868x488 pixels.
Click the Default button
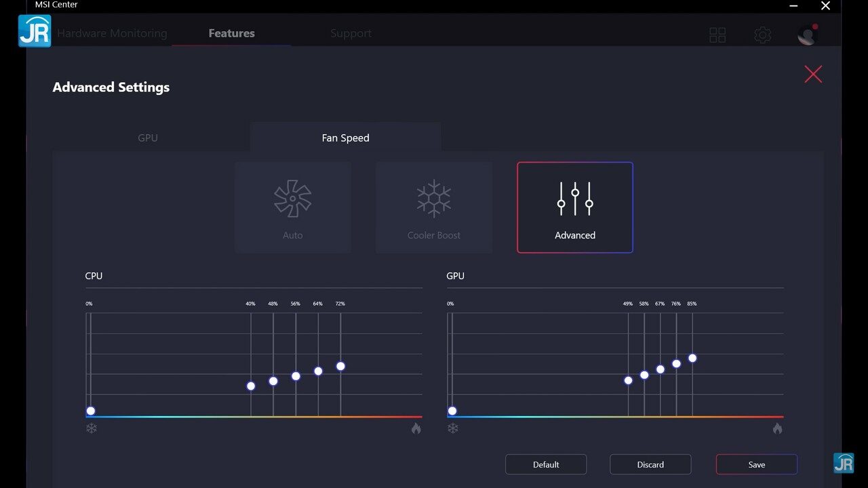[546, 464]
